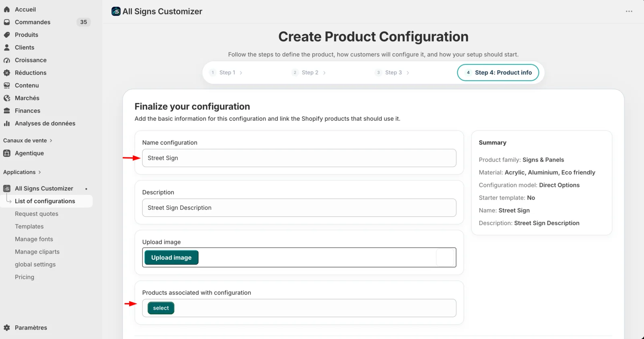The width and height of the screenshot is (644, 339).
Task: Click the Name configuration input field
Action: (x=299, y=158)
